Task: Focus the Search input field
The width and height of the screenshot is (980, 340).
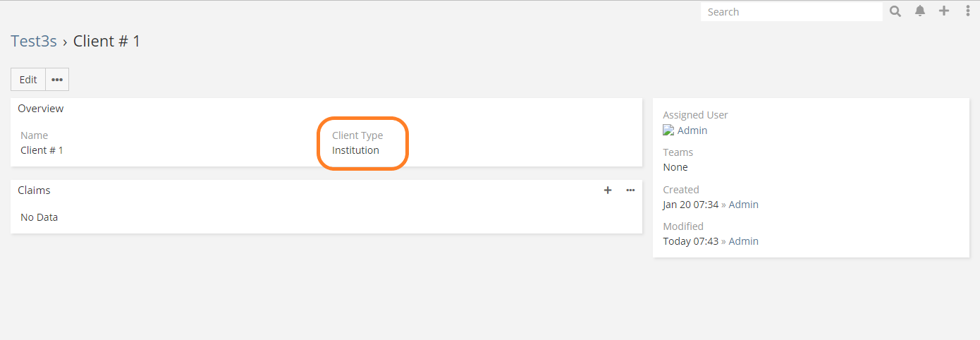Action: click(x=791, y=12)
